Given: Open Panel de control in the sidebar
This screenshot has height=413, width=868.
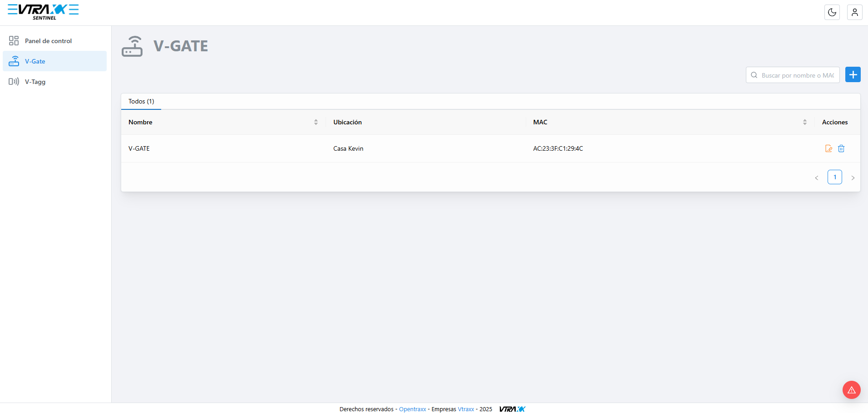Looking at the screenshot, I should coord(55,41).
